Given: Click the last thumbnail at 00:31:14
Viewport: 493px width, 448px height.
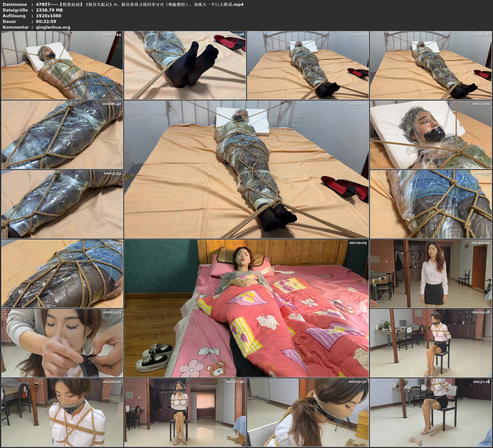Looking at the screenshot, I should click(x=431, y=412).
